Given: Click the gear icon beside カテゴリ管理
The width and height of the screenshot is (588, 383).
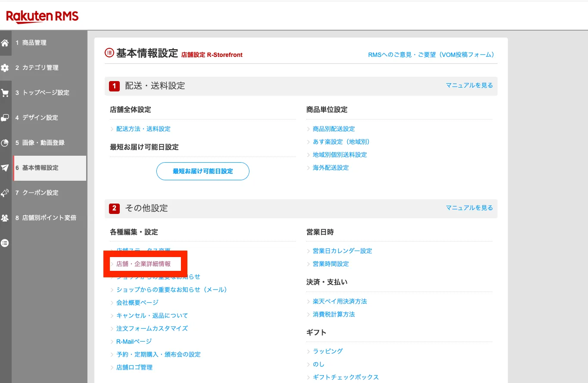Looking at the screenshot, I should (x=5, y=68).
